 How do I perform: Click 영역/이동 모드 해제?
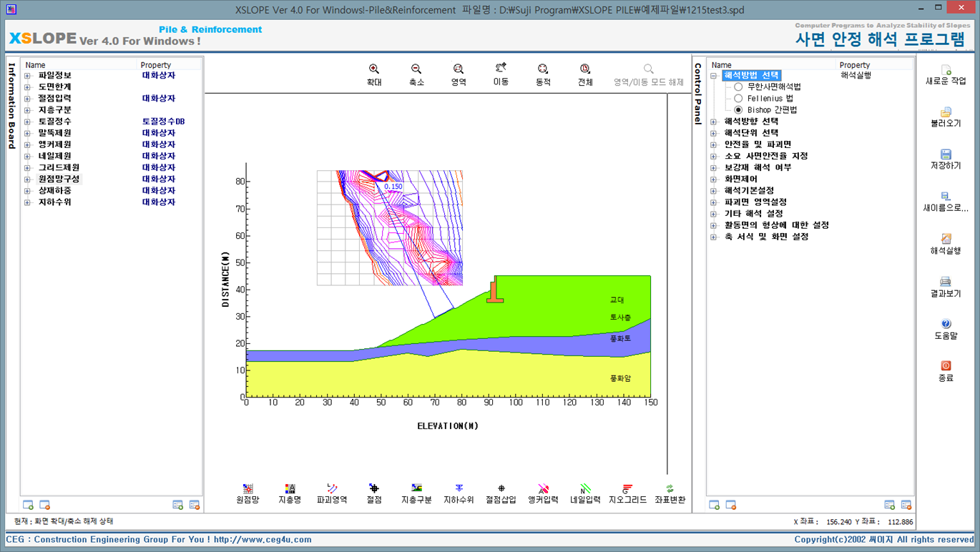649,74
